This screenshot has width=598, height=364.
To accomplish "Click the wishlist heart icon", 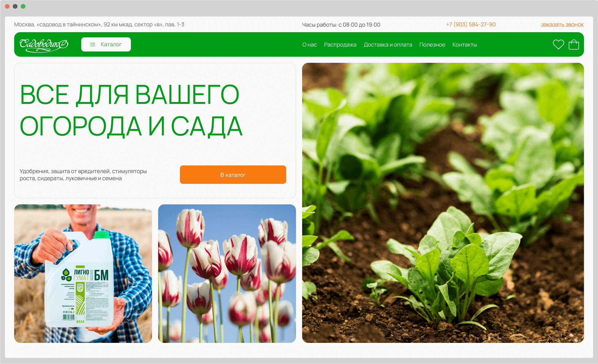I will click(x=558, y=44).
